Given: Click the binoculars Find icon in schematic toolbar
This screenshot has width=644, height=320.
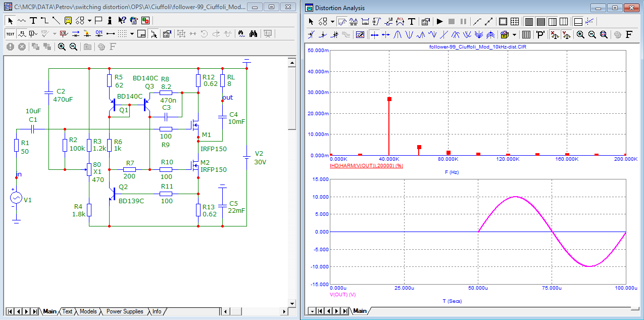Looking at the screenshot, I should point(254,34).
